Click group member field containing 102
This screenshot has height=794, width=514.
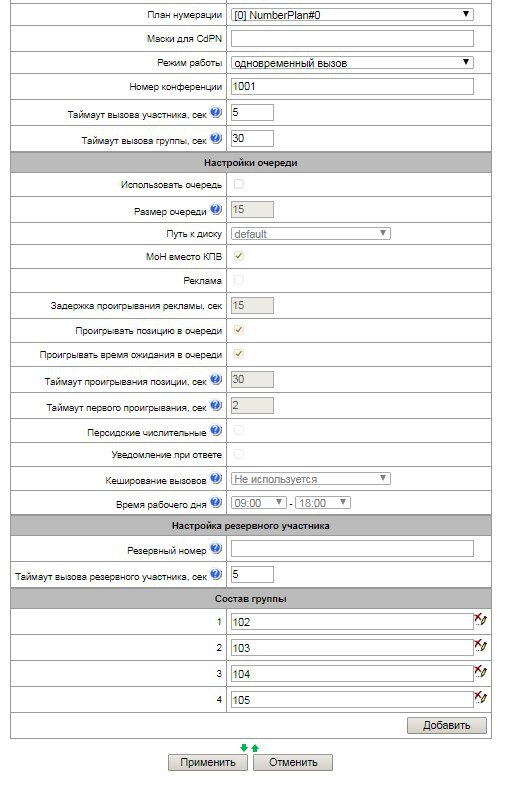352,621
